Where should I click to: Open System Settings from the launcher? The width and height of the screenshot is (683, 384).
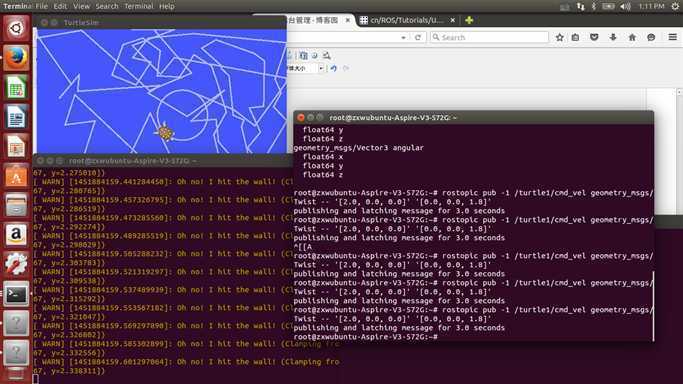[x=16, y=265]
